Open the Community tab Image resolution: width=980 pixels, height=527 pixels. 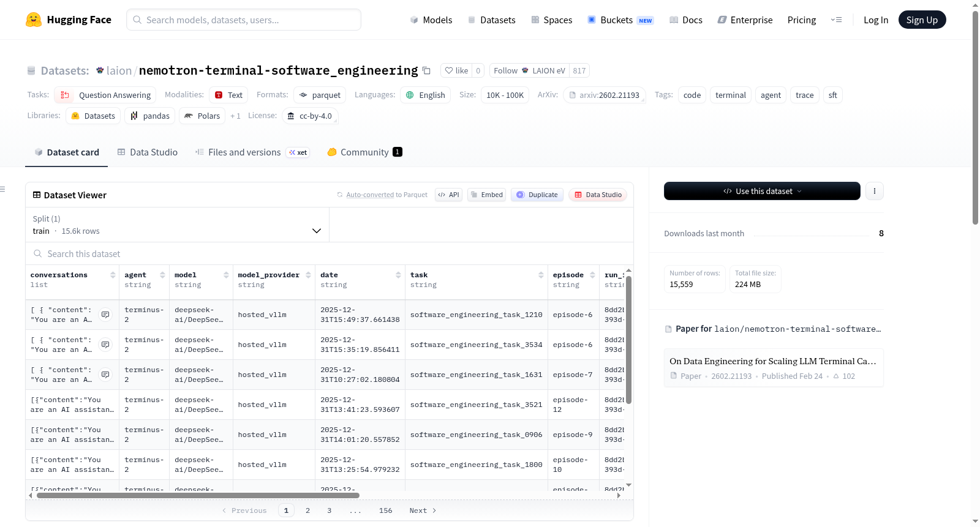(364, 152)
